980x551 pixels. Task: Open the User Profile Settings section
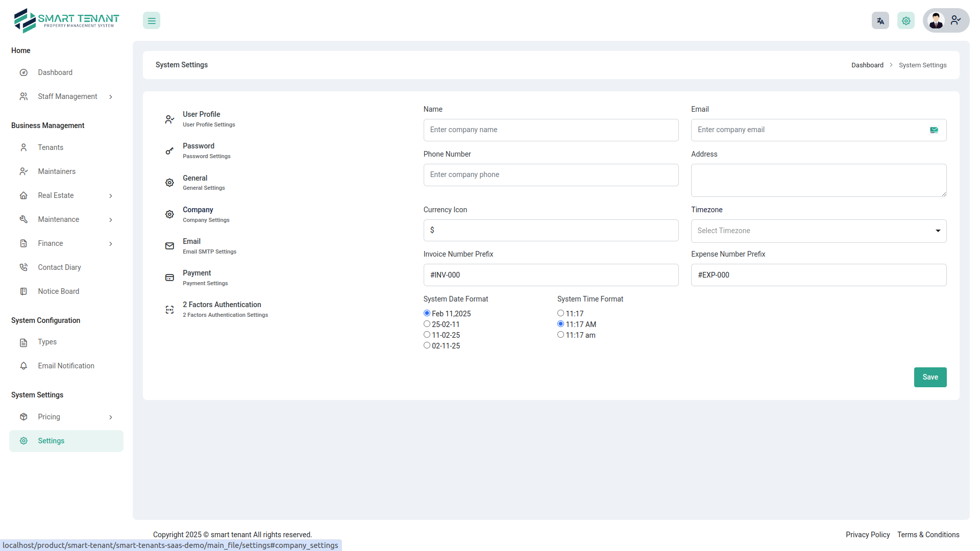(x=201, y=118)
